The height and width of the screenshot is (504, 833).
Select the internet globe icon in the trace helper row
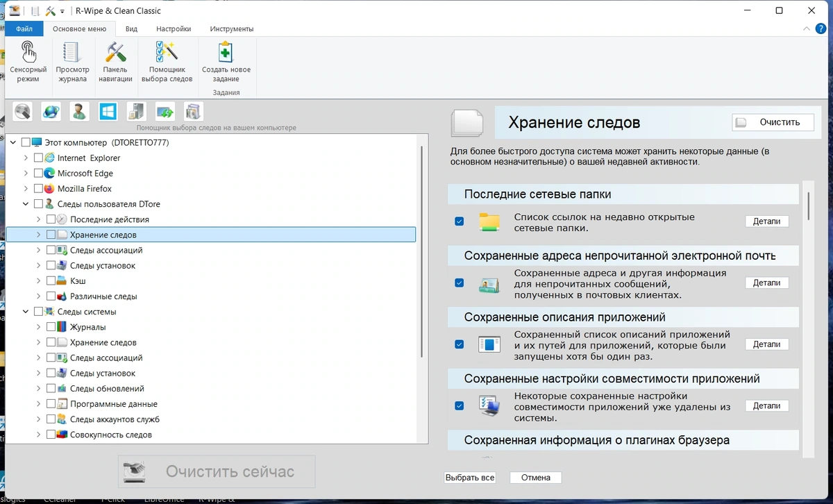[x=51, y=111]
